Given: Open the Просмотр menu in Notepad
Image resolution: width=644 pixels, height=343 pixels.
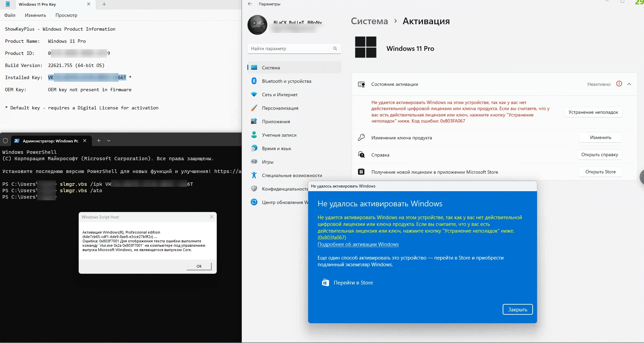Looking at the screenshot, I should (x=66, y=15).
